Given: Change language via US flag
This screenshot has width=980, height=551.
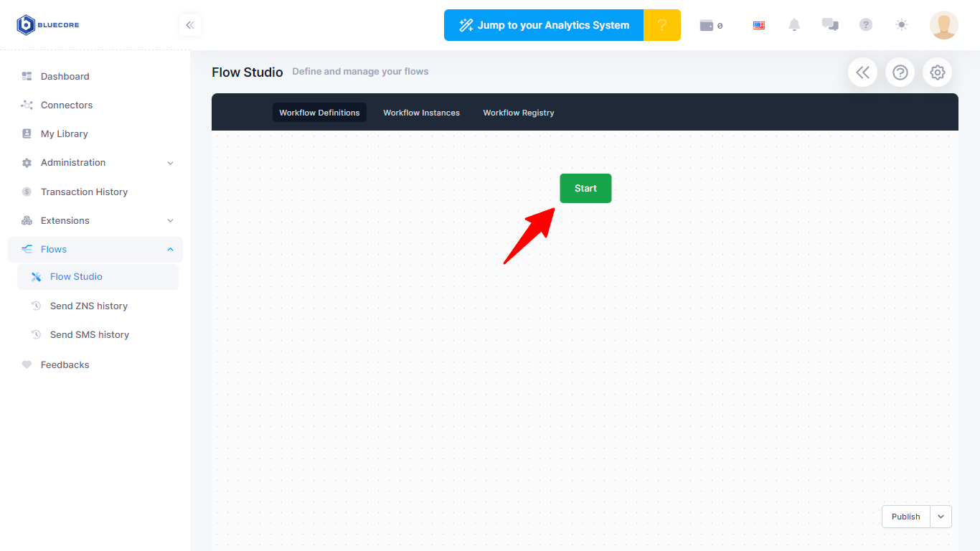Looking at the screenshot, I should point(759,25).
